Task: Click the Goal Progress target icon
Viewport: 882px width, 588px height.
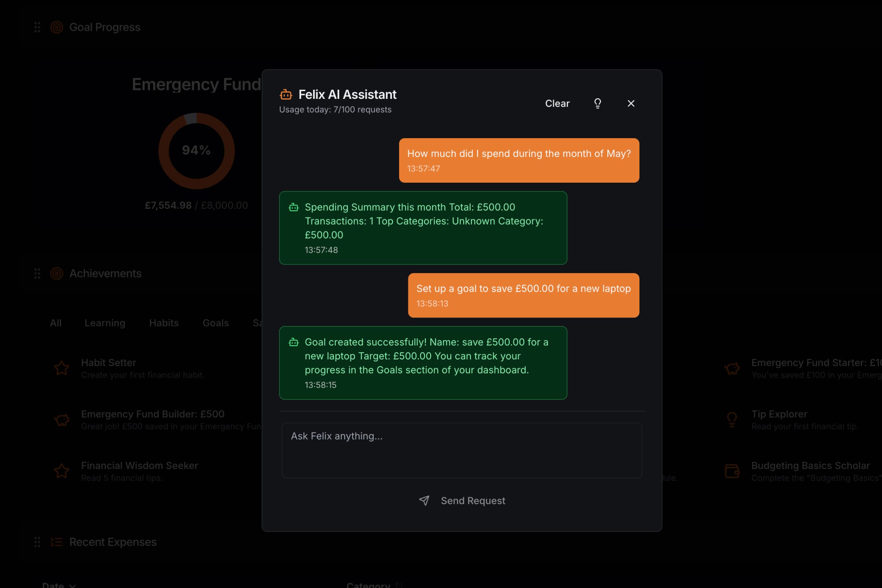Action: [x=57, y=27]
